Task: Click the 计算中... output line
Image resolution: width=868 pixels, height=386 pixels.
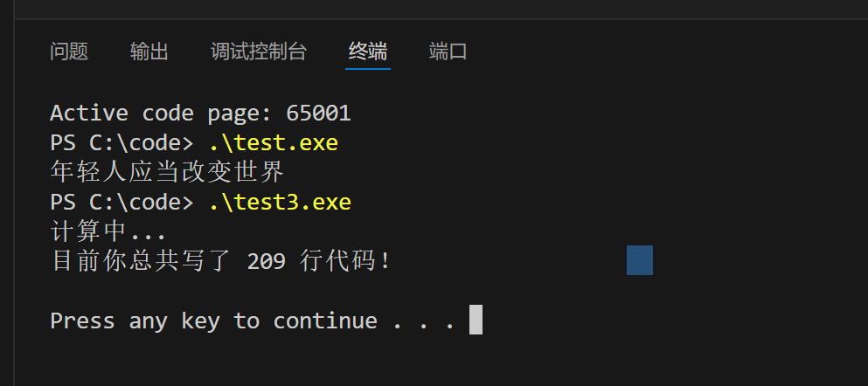Action: [x=108, y=231]
